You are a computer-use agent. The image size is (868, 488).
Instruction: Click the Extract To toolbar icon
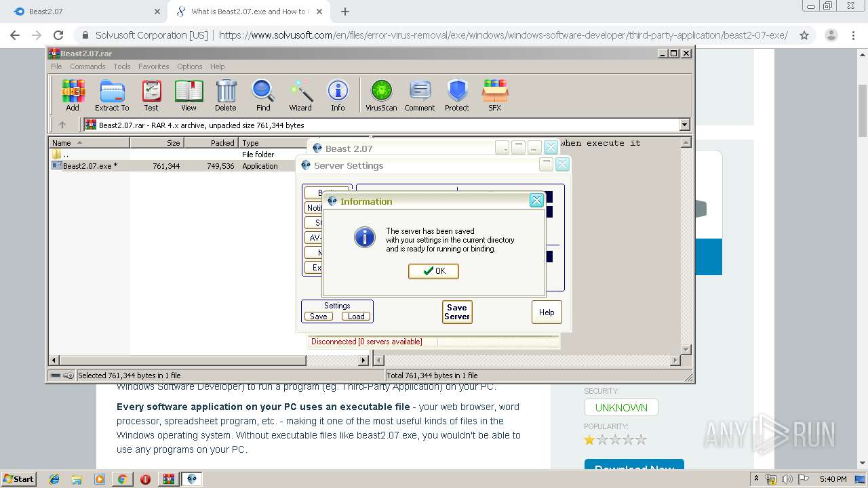112,95
